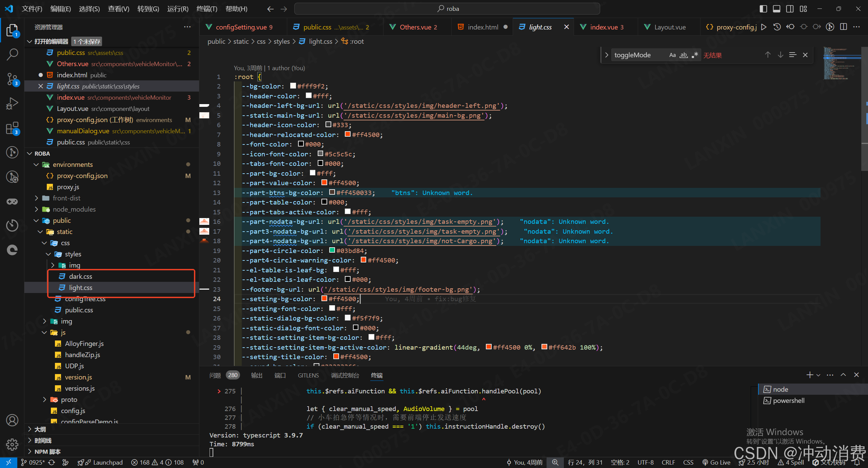
Task: Close the terminal panel
Action: click(856, 375)
